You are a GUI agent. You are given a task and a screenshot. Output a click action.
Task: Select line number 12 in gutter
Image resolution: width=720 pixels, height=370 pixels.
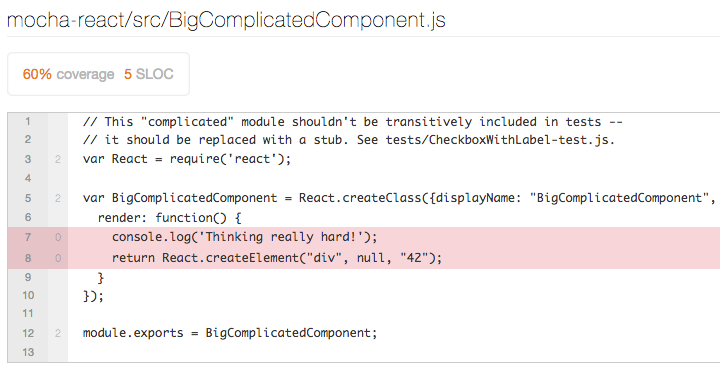[x=28, y=333]
